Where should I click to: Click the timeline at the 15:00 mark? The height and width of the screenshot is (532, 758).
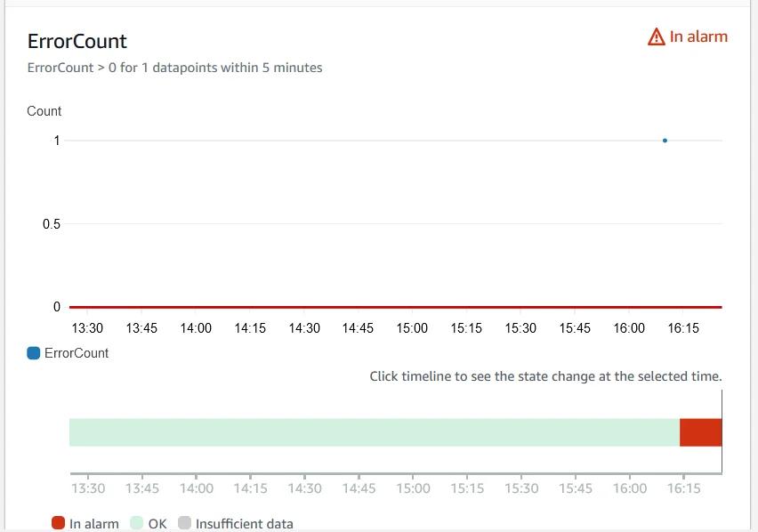pyautogui.click(x=412, y=431)
